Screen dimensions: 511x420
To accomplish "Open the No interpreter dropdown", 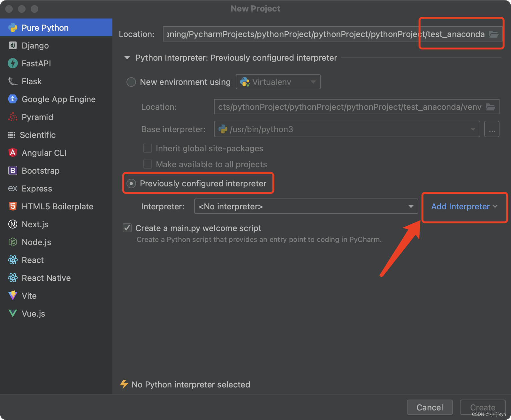I will (x=306, y=206).
